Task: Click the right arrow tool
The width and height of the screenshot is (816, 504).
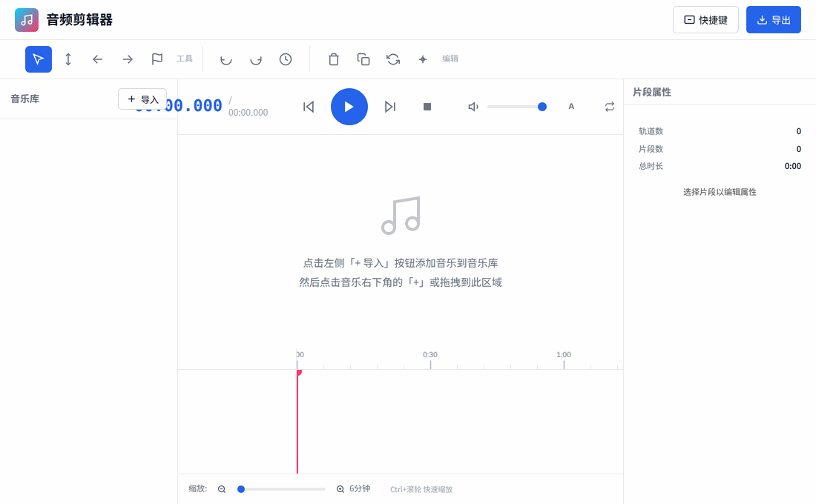Action: point(128,59)
